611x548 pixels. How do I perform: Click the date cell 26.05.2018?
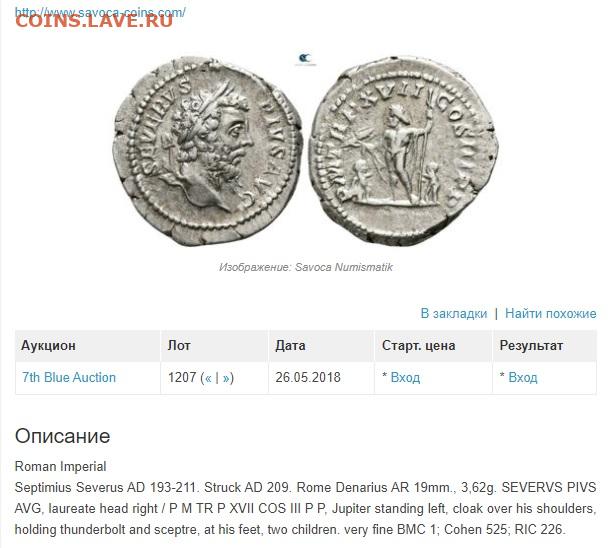[x=308, y=377]
